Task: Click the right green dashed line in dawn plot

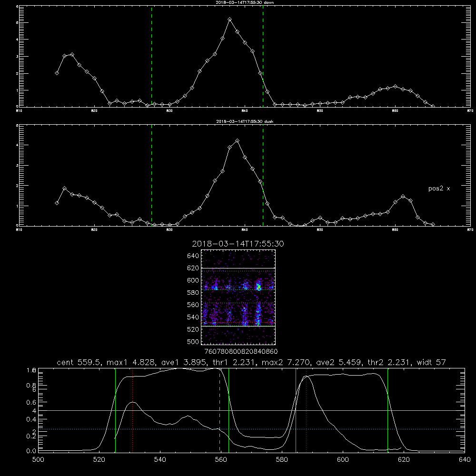Action: [x=263, y=56]
